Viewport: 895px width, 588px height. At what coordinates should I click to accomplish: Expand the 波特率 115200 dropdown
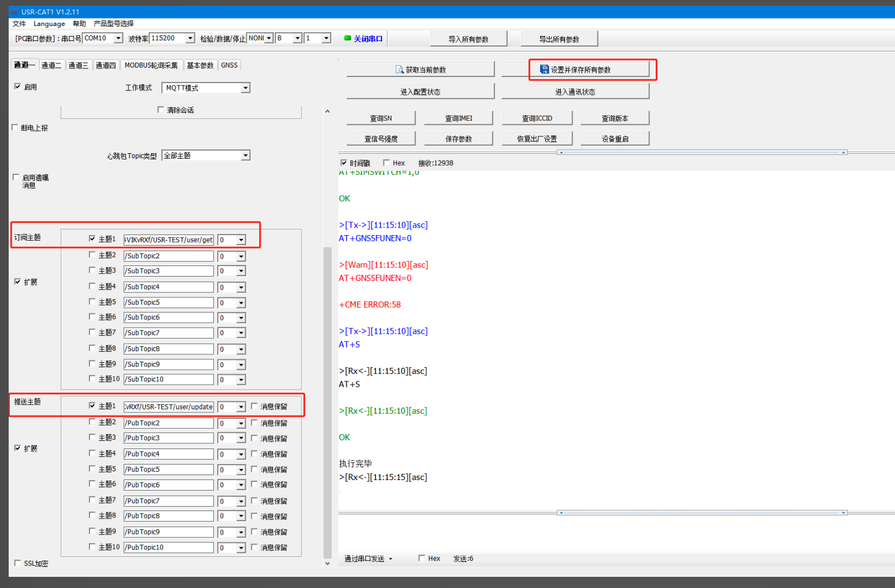[x=190, y=38]
